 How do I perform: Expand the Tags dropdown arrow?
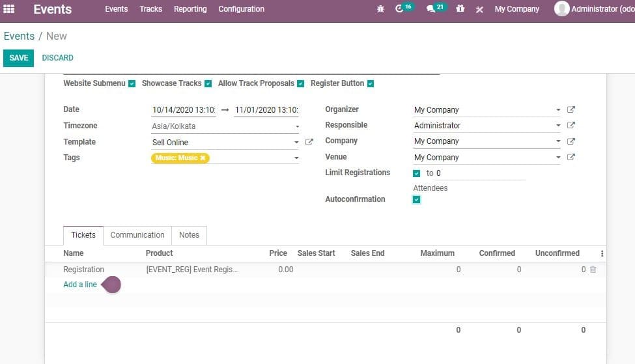[x=296, y=158]
